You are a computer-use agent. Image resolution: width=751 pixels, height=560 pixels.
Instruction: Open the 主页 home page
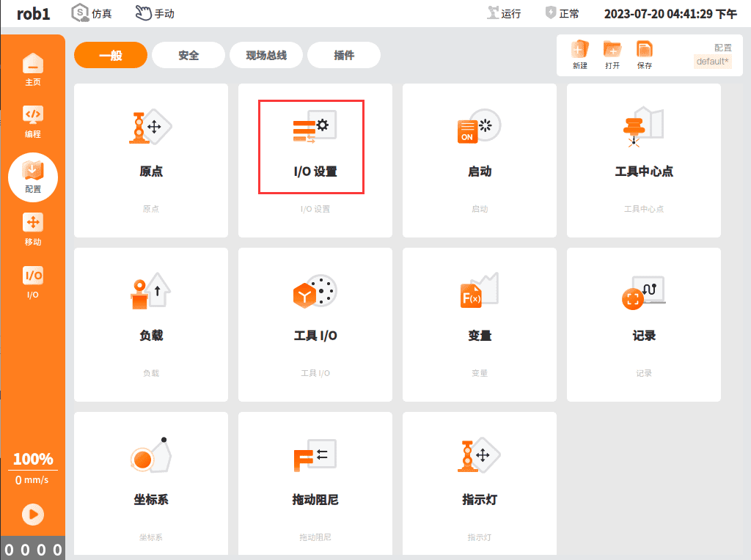[x=32, y=70]
